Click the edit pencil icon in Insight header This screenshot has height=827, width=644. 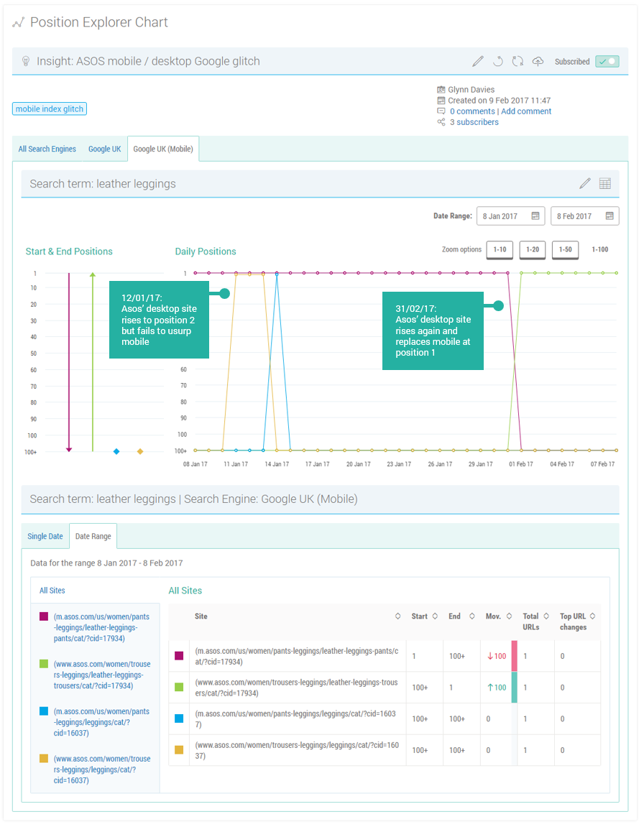tap(478, 62)
